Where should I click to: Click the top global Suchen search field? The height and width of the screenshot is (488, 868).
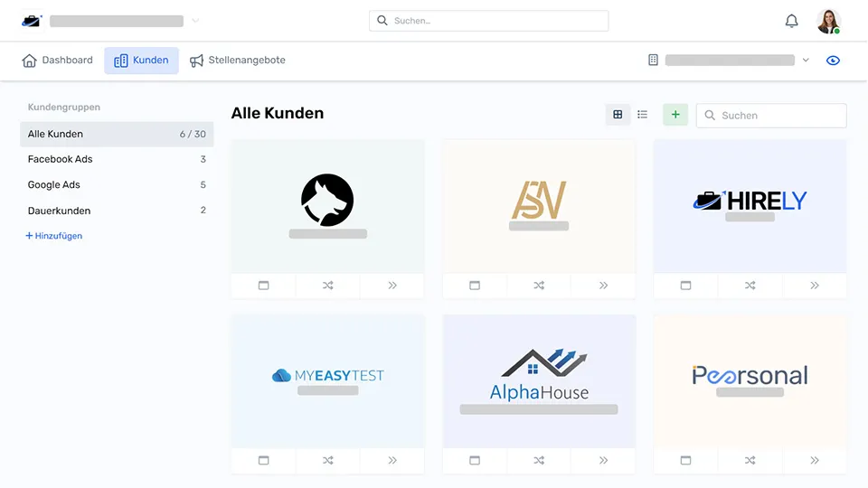click(488, 21)
